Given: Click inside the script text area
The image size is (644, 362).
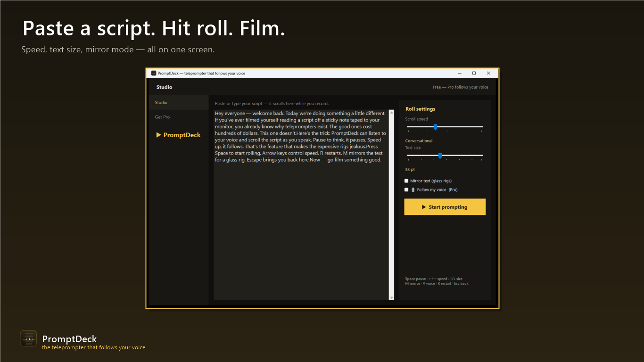Looking at the screenshot, I should tap(301, 205).
